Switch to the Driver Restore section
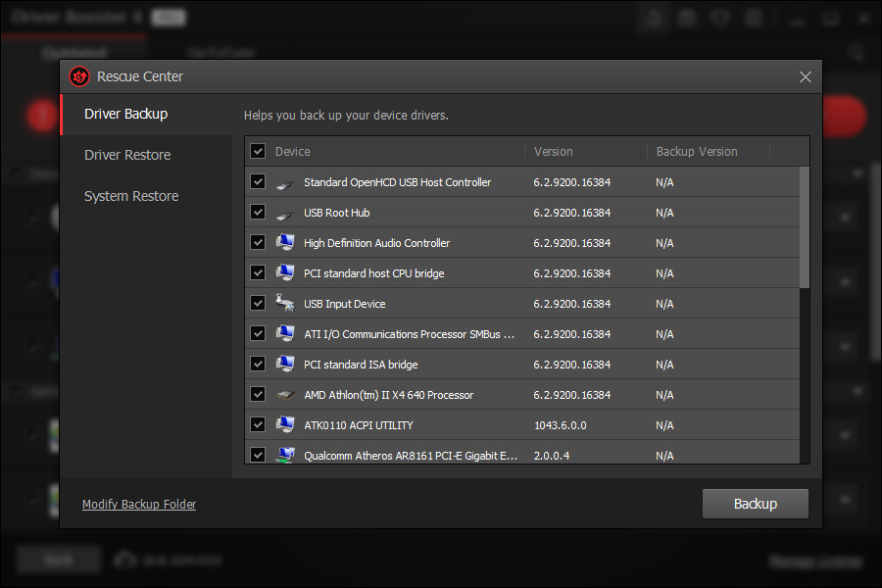 [129, 155]
